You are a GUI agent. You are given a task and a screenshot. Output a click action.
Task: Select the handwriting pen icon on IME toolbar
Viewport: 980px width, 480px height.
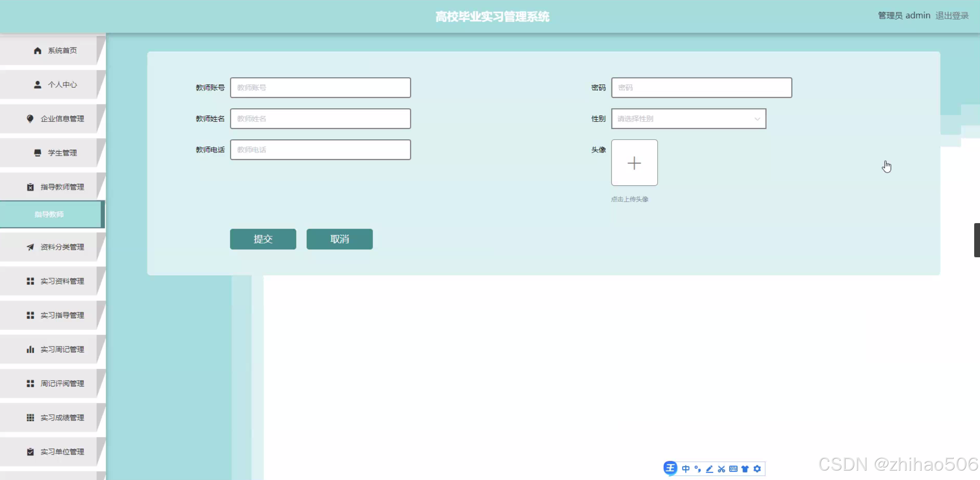[x=710, y=468]
